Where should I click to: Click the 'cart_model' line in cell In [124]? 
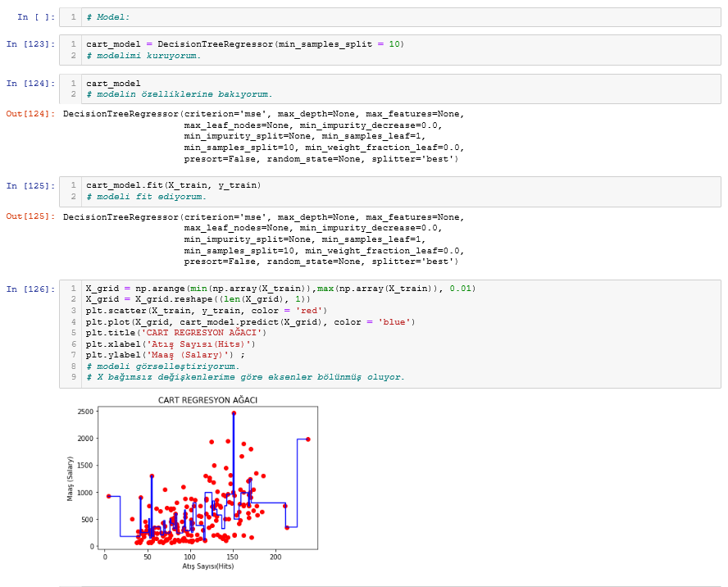tap(113, 84)
